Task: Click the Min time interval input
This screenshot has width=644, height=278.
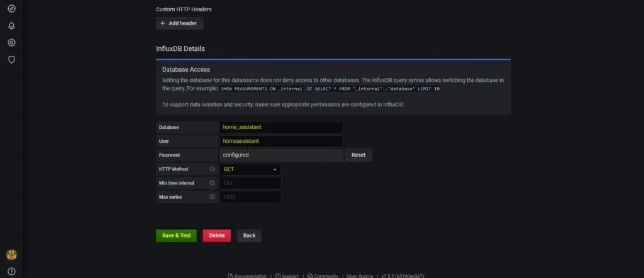Action: coord(250,183)
